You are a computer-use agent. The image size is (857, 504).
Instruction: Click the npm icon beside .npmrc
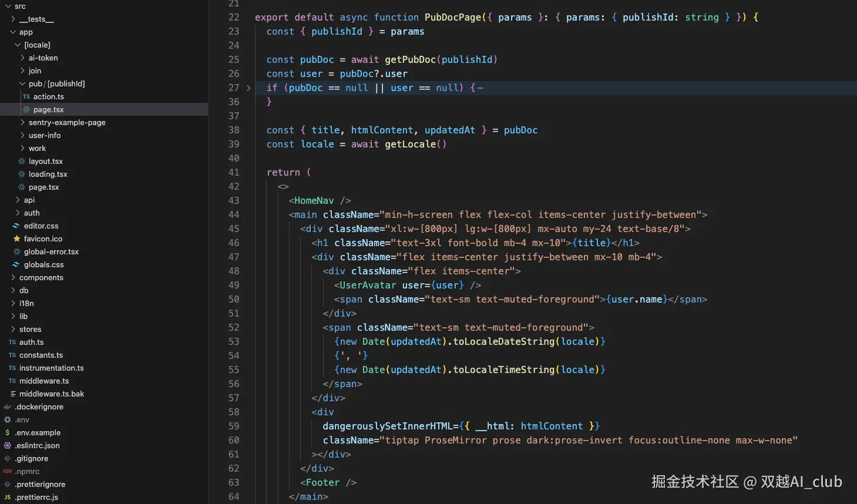click(8, 472)
